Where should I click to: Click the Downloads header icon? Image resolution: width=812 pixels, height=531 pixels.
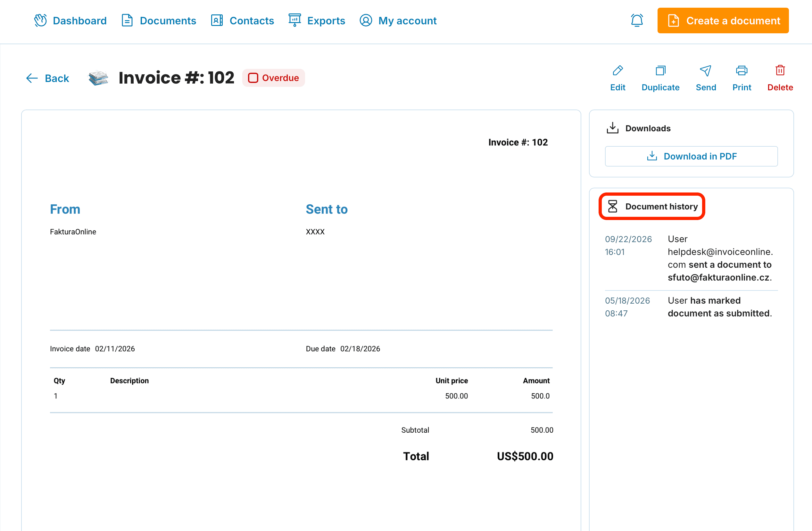tap(612, 128)
